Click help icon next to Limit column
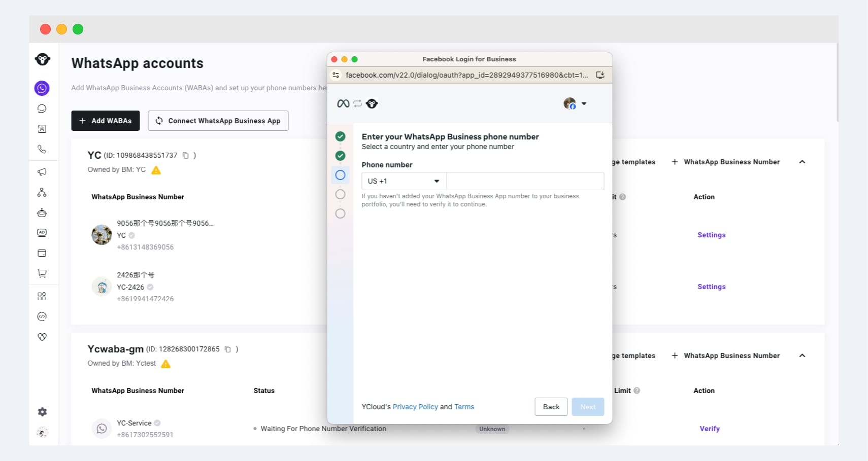This screenshot has height=461, width=868. point(637,391)
